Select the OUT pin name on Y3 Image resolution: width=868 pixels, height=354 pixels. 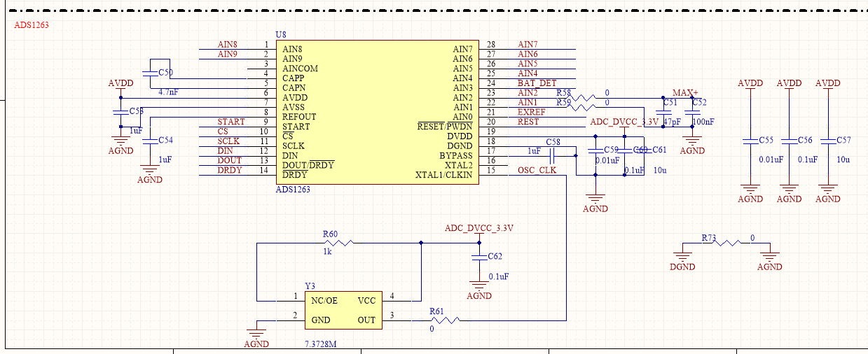coord(366,320)
